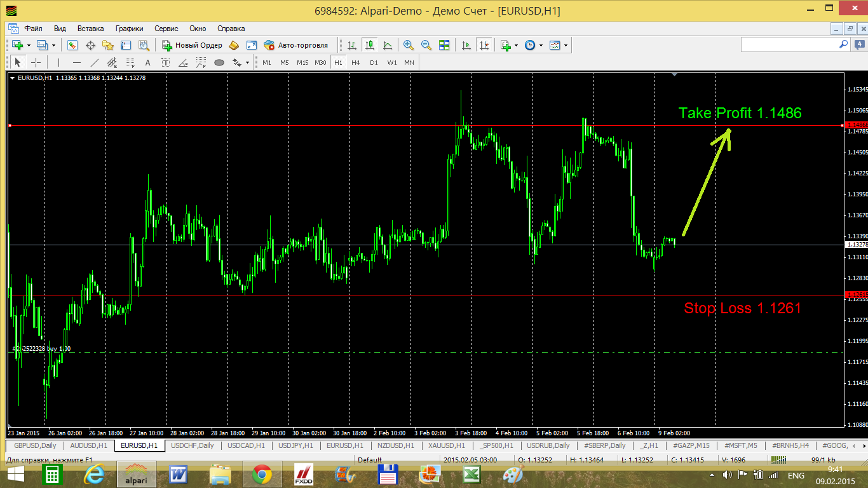Screen dimensions: 868x488
Task: Switch chart to candlesticks mode
Action: pos(369,45)
